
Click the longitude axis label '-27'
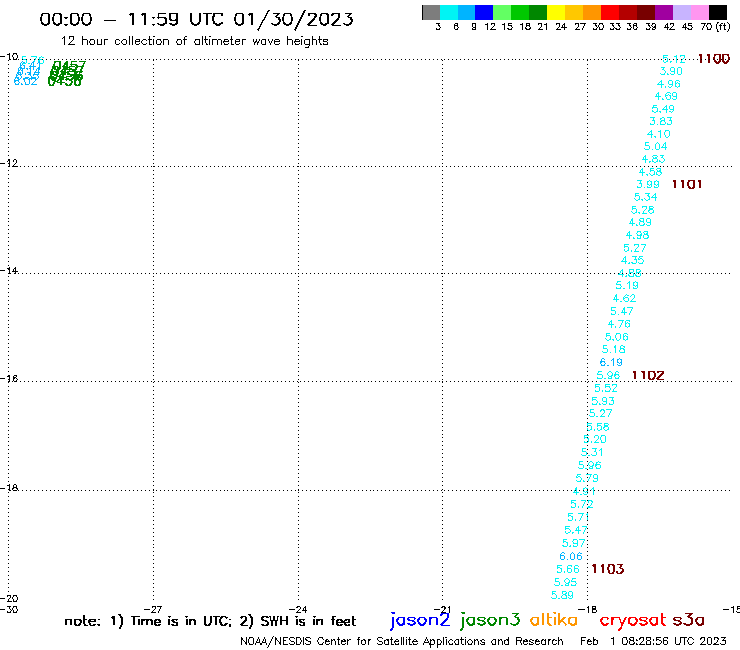coord(153,609)
